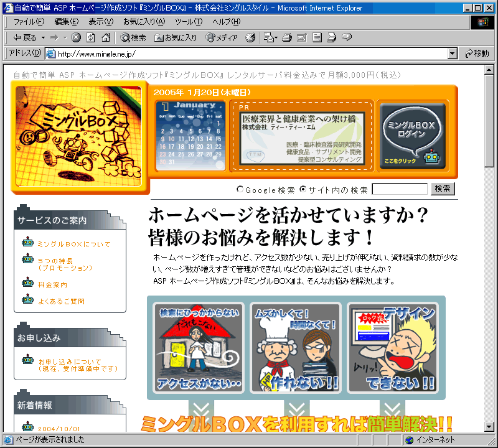Open the お気に入り menu in the menu bar
The image size is (498, 448).
(x=144, y=22)
